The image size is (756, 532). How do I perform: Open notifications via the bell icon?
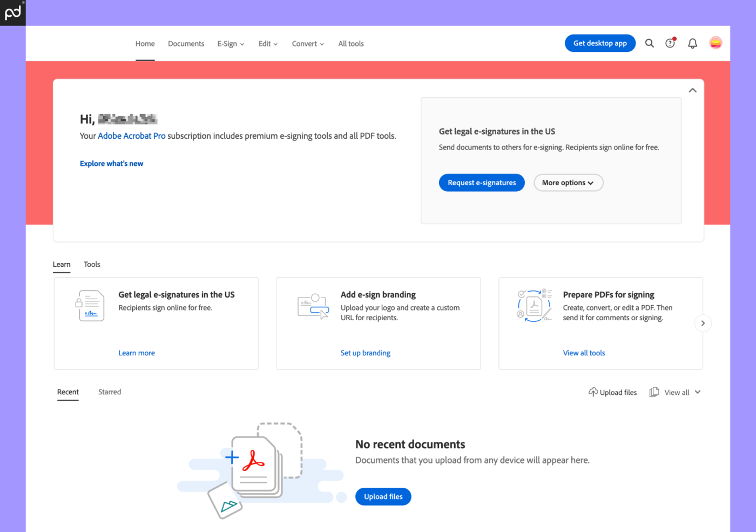tap(692, 43)
